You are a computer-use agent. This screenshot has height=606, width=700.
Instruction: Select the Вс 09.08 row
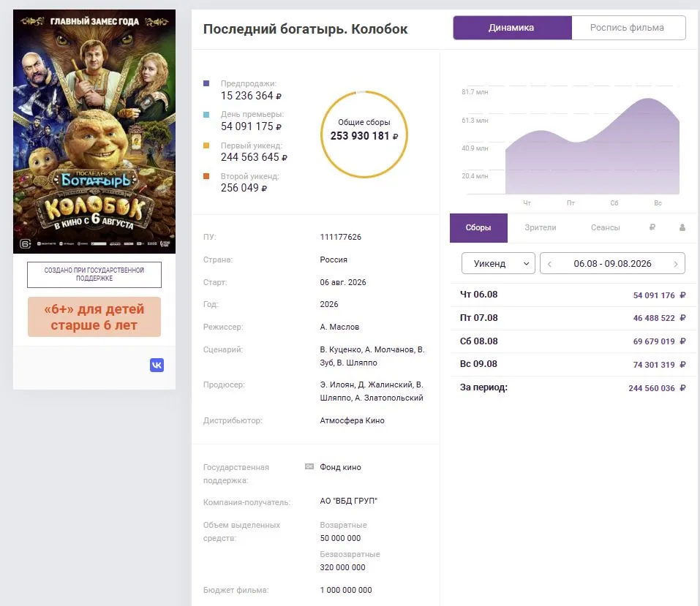coord(573,365)
